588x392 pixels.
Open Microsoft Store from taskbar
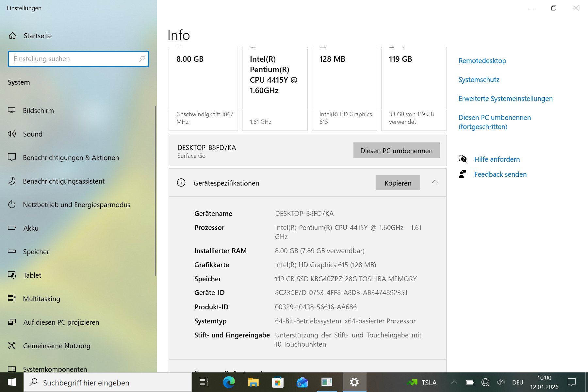pos(278,382)
